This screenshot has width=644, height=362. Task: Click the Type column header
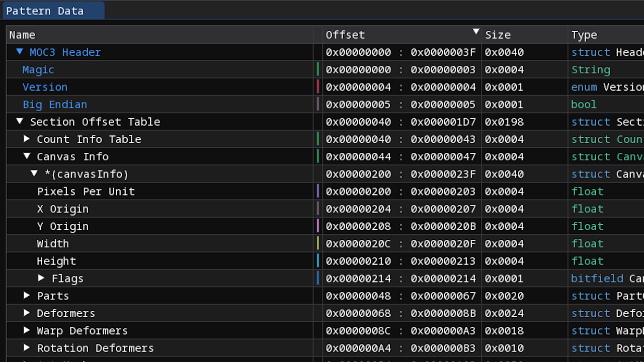(x=584, y=35)
